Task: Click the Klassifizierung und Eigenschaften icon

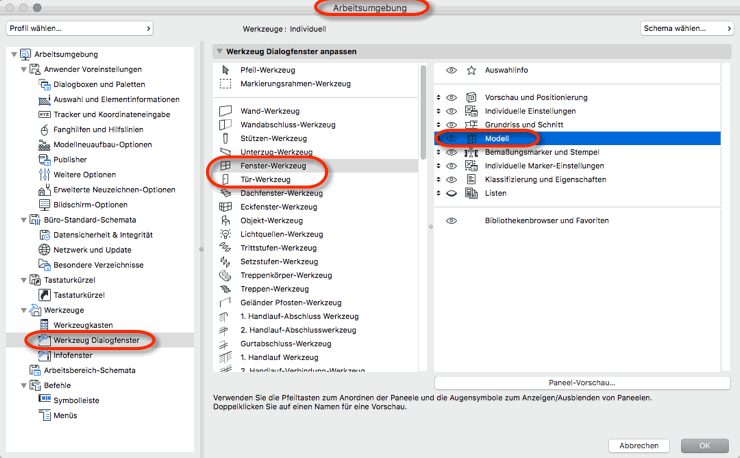Action: click(471, 179)
